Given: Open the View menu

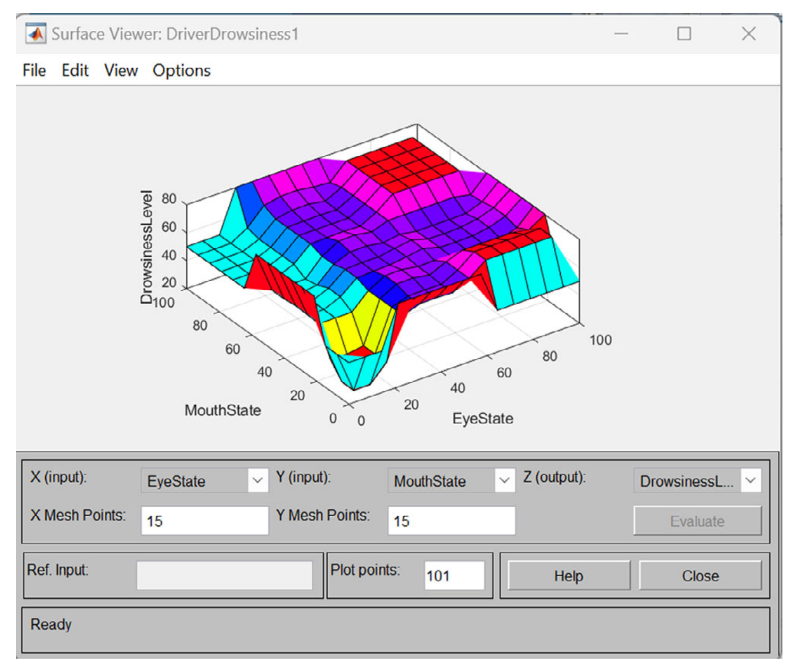Looking at the screenshot, I should click(121, 71).
